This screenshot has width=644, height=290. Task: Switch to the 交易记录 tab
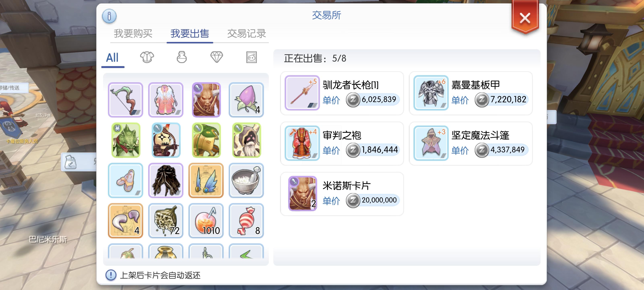(x=247, y=33)
